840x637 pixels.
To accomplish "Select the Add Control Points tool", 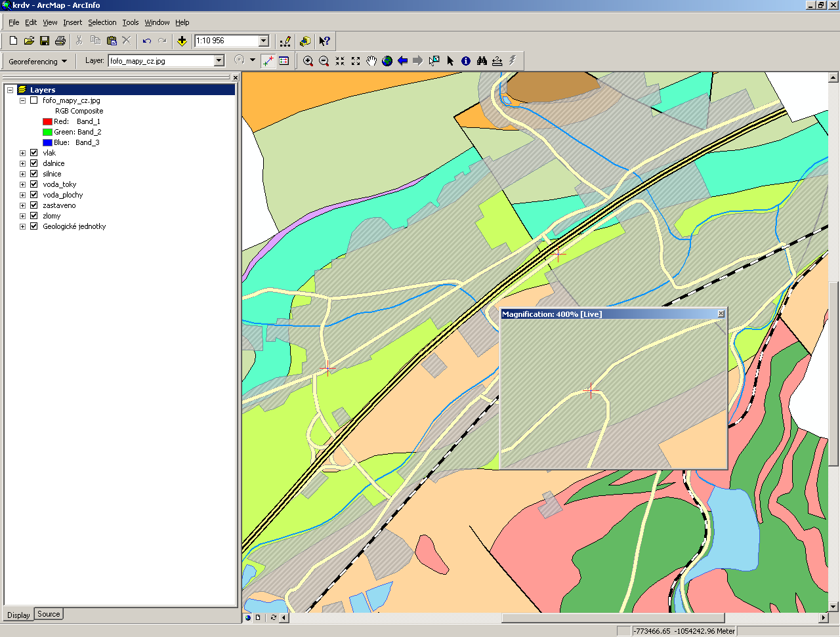I will [268, 61].
